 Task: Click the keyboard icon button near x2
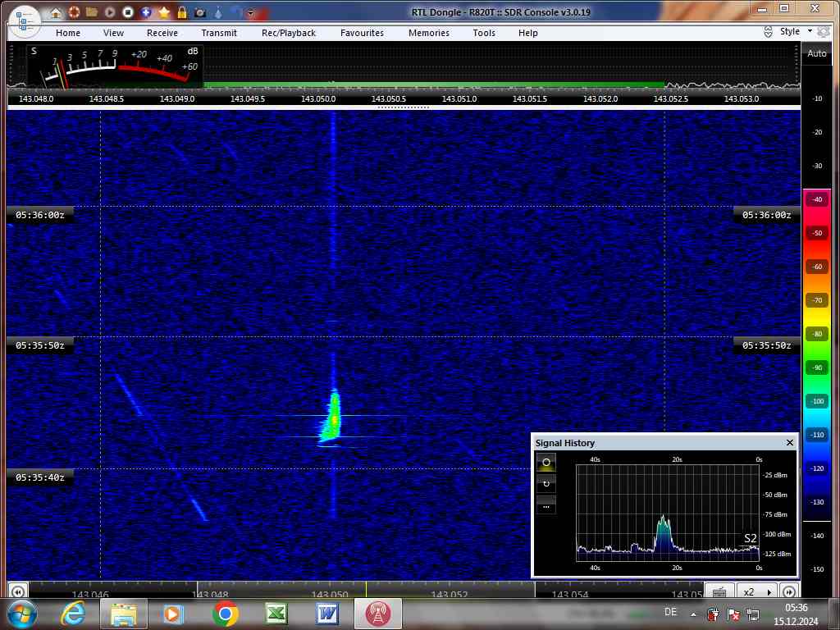[719, 591]
